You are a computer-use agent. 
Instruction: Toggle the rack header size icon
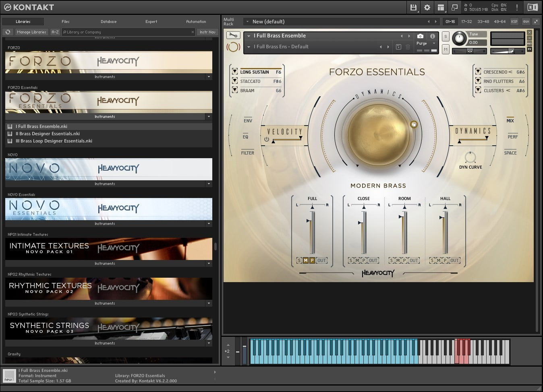point(536,22)
